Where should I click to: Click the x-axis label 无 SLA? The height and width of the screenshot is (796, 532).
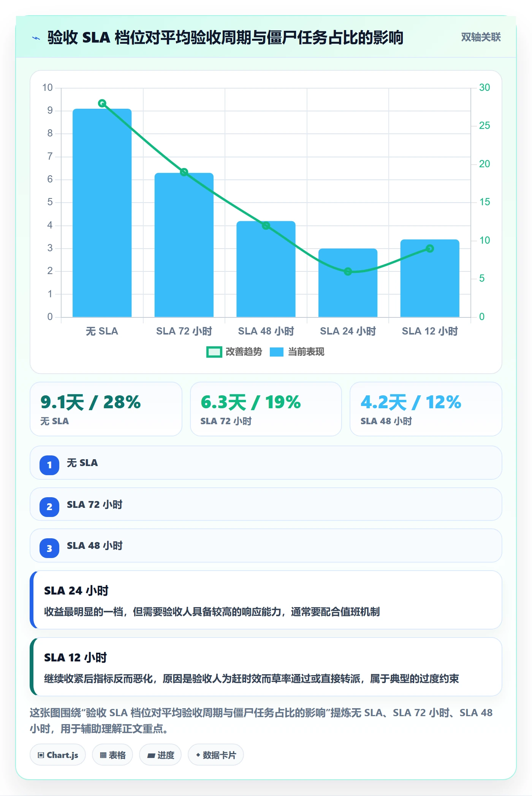[x=102, y=331]
